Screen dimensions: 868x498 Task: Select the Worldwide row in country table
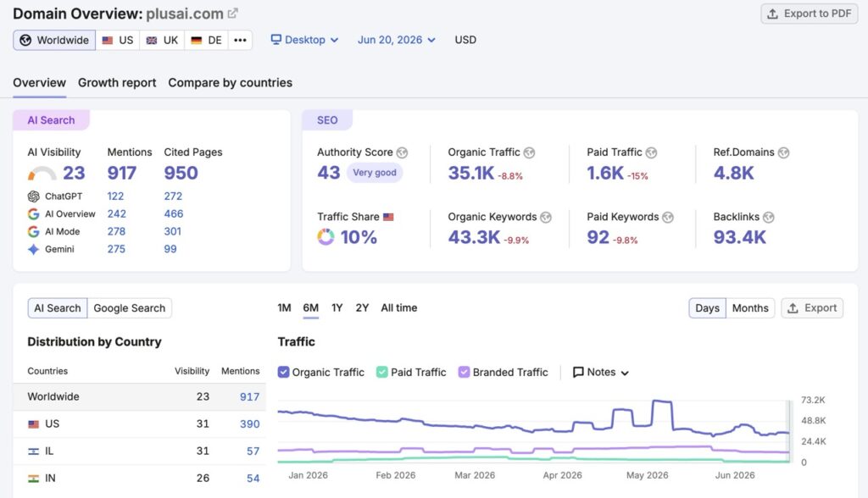[x=140, y=396]
